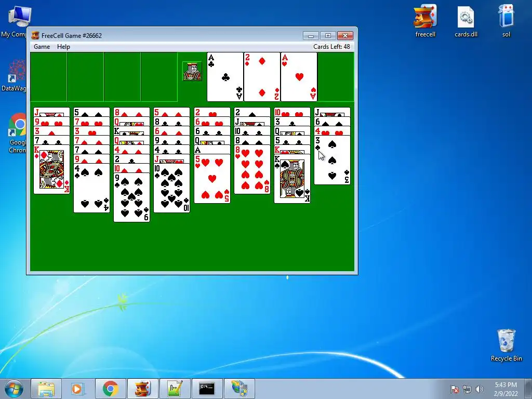This screenshot has height=399, width=532.
Task: Launch Windows Media Player from taskbar
Action: click(78, 389)
